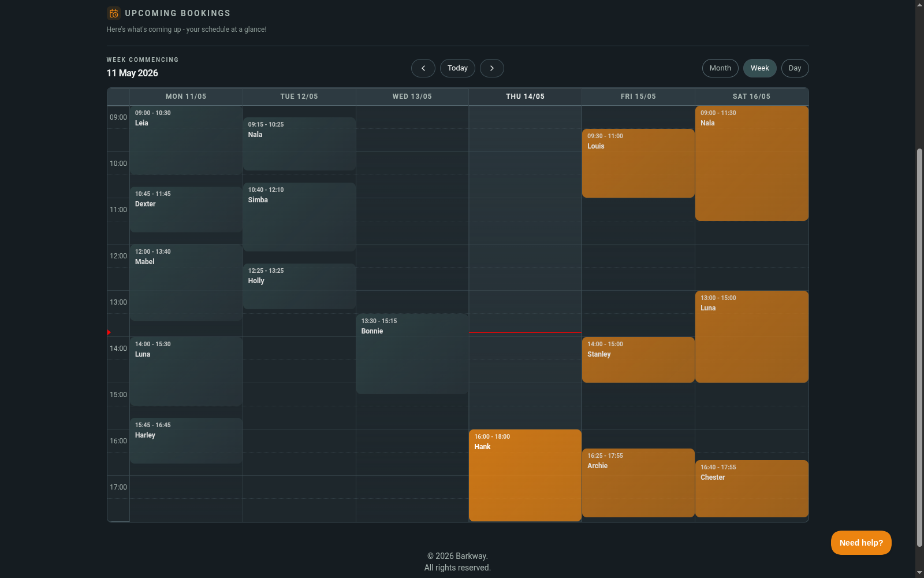
Task: Open Harley's 15:45 - 16:45 booking
Action: tap(186, 440)
